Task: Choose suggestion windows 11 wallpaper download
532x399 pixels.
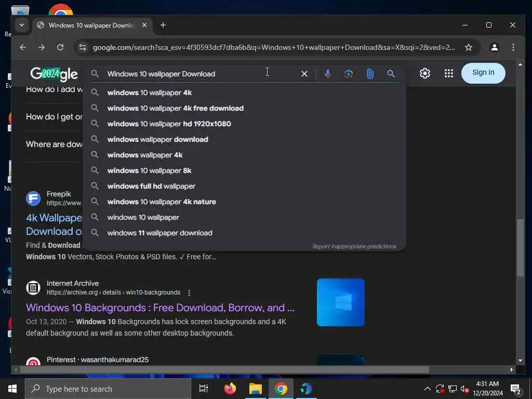Action: point(244,233)
